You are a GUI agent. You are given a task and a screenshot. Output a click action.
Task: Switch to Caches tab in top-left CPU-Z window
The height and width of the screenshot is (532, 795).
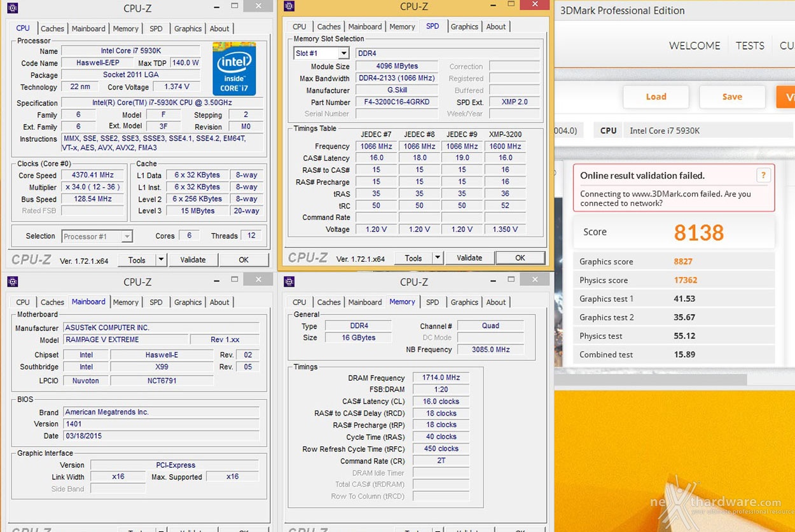[52, 29]
